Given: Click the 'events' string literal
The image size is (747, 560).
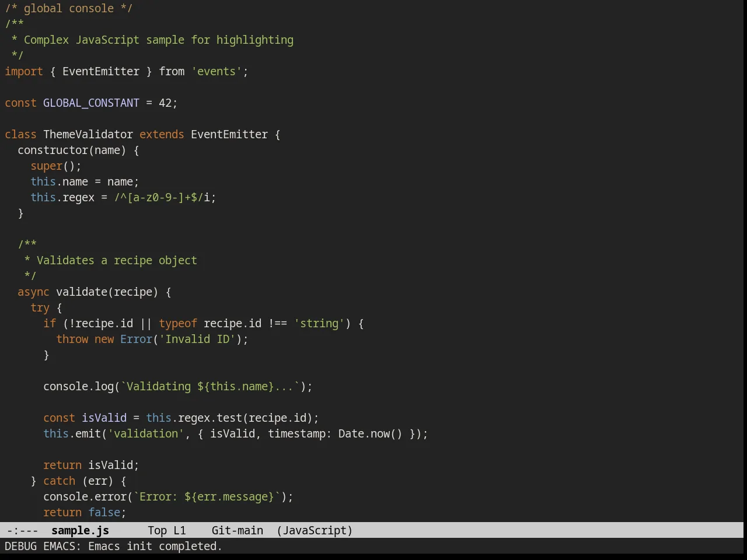Looking at the screenshot, I should (x=217, y=71).
